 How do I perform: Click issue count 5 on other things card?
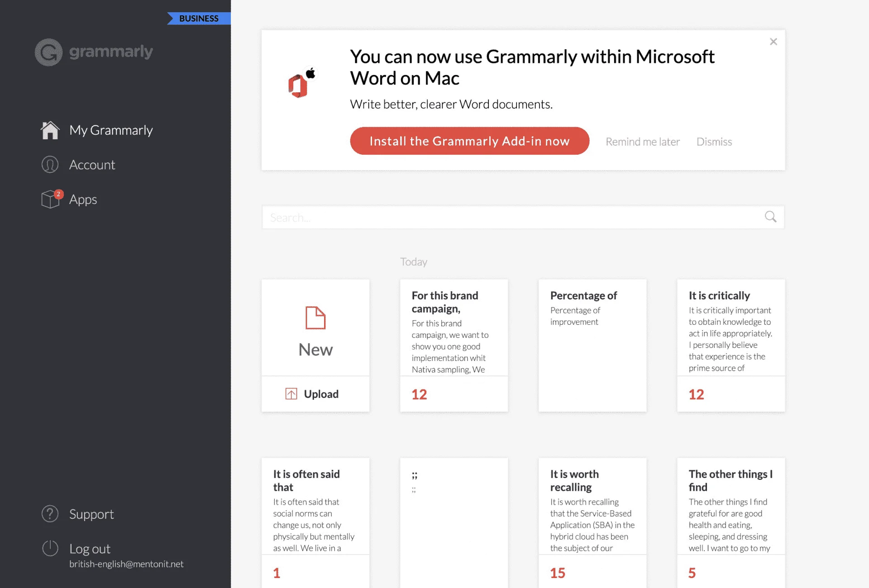(692, 573)
